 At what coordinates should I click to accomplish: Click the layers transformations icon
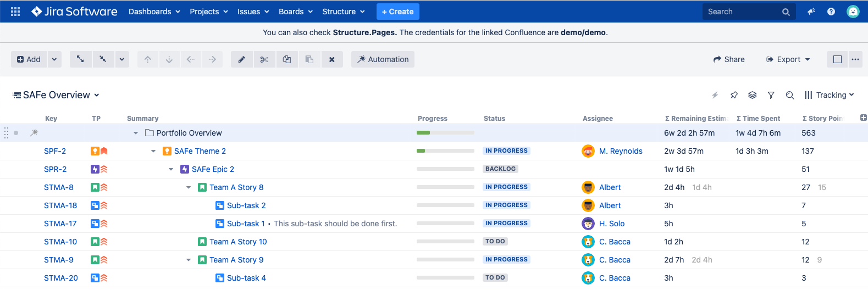coord(753,95)
